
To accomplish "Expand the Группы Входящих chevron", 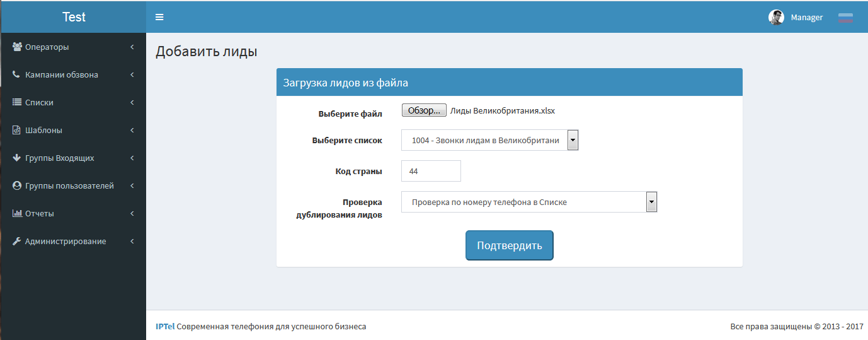I will pyautogui.click(x=132, y=158).
